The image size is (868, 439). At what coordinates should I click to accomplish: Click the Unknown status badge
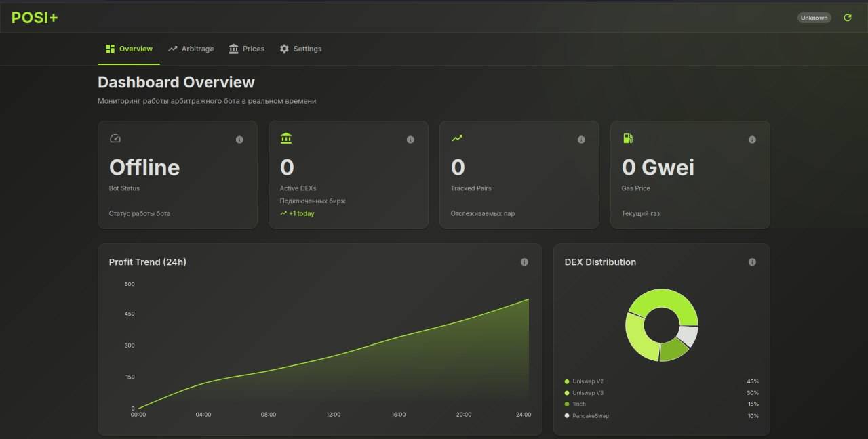814,18
